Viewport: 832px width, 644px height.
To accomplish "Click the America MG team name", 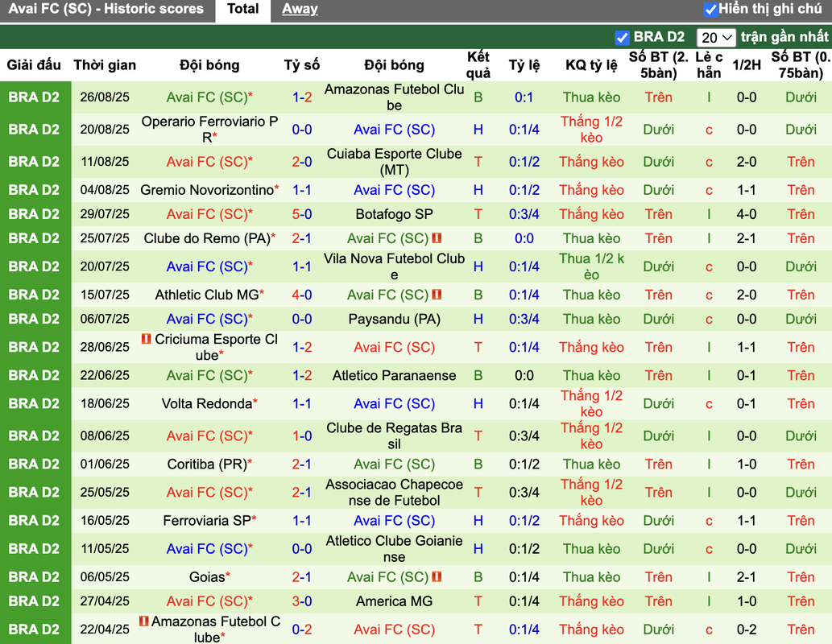I will tap(394, 601).
